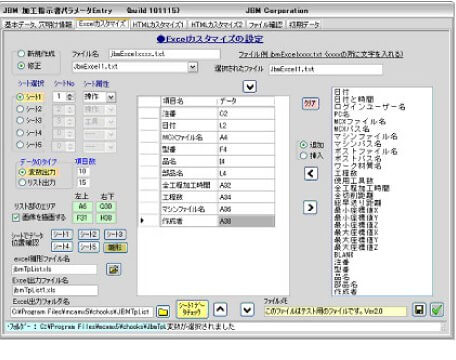Browse Excel output folder with folder icon
The image size is (456, 360).
163,312
